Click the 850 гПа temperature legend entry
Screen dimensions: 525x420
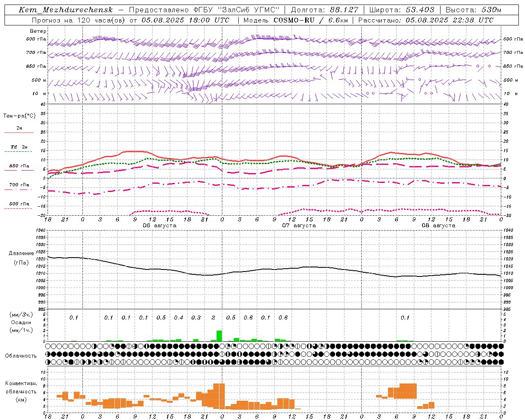[19, 166]
